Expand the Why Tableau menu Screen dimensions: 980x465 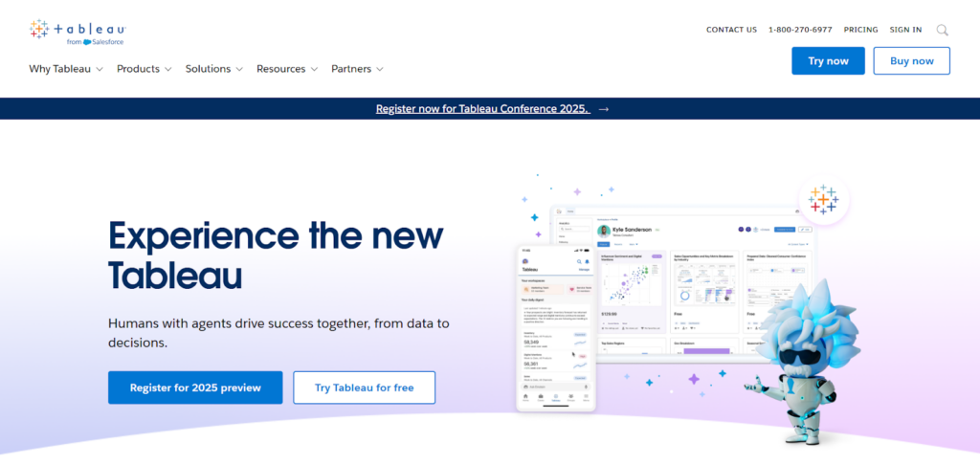(x=66, y=69)
